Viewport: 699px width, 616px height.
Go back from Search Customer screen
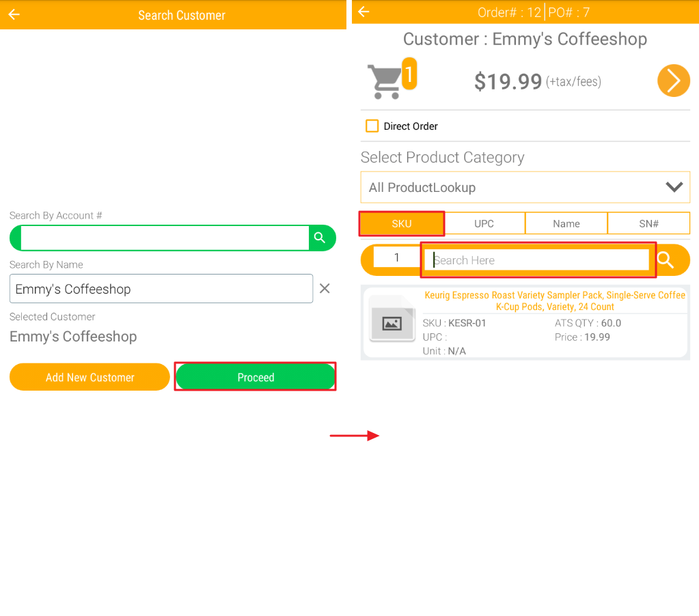click(x=14, y=15)
